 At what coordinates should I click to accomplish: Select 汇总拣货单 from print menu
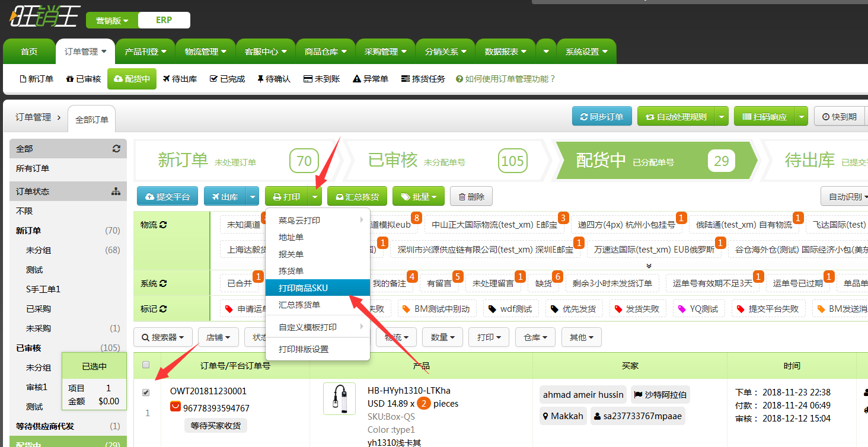[318, 305]
